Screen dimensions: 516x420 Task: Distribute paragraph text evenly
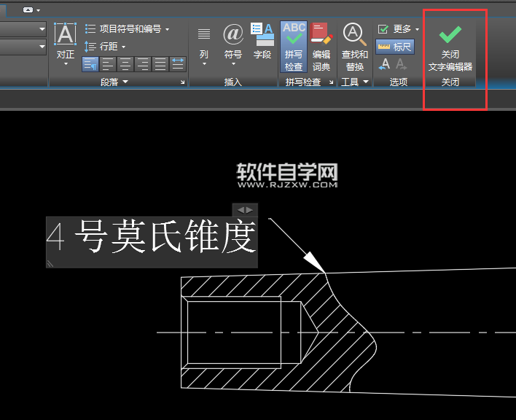(178, 64)
